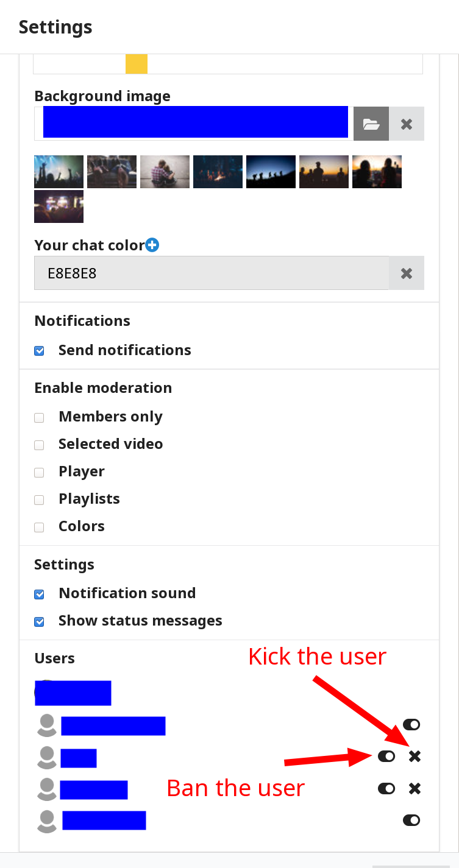
Task: Check the Playlists moderation box
Action: coord(40,500)
